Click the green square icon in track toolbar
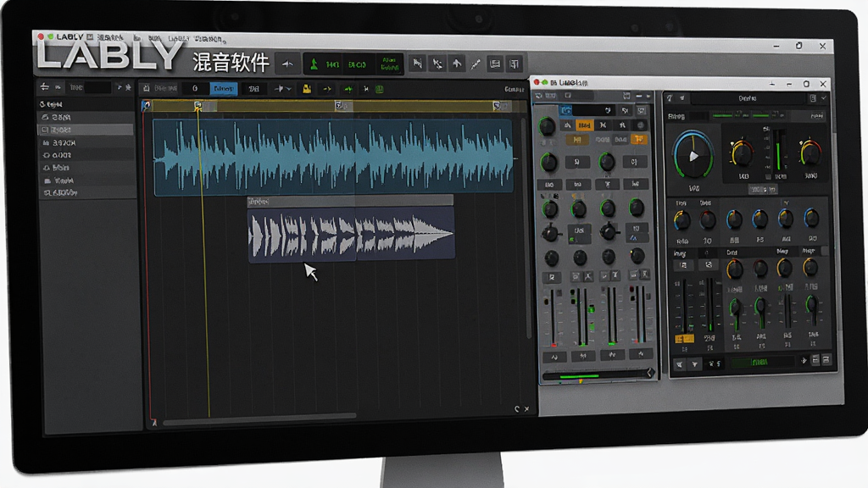 click(x=380, y=88)
